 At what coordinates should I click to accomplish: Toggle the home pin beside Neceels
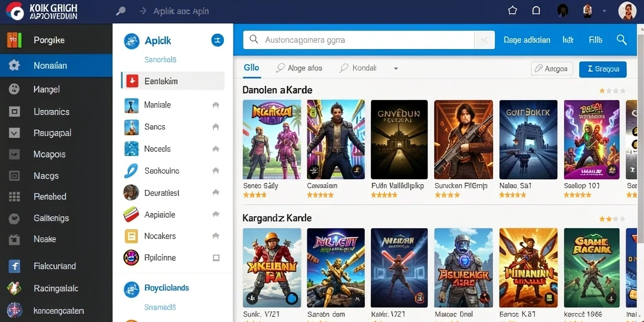click(x=216, y=148)
